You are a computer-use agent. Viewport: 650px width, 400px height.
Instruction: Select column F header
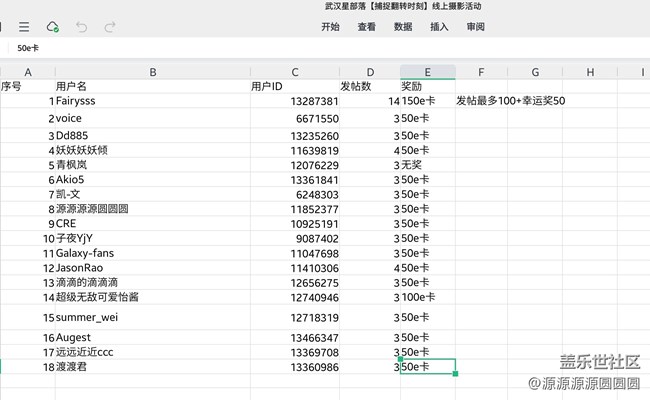click(481, 72)
